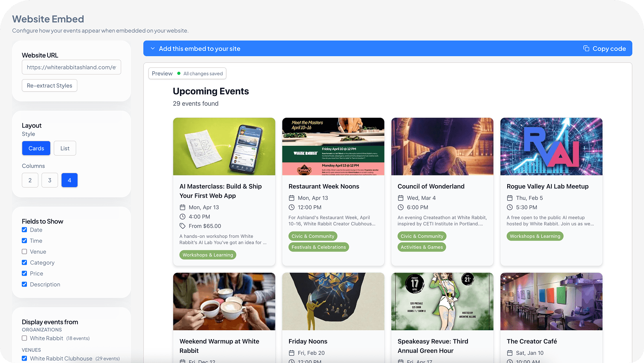Open the Speakeasy Revue event title
This screenshot has height=363, width=644.
[433, 346]
